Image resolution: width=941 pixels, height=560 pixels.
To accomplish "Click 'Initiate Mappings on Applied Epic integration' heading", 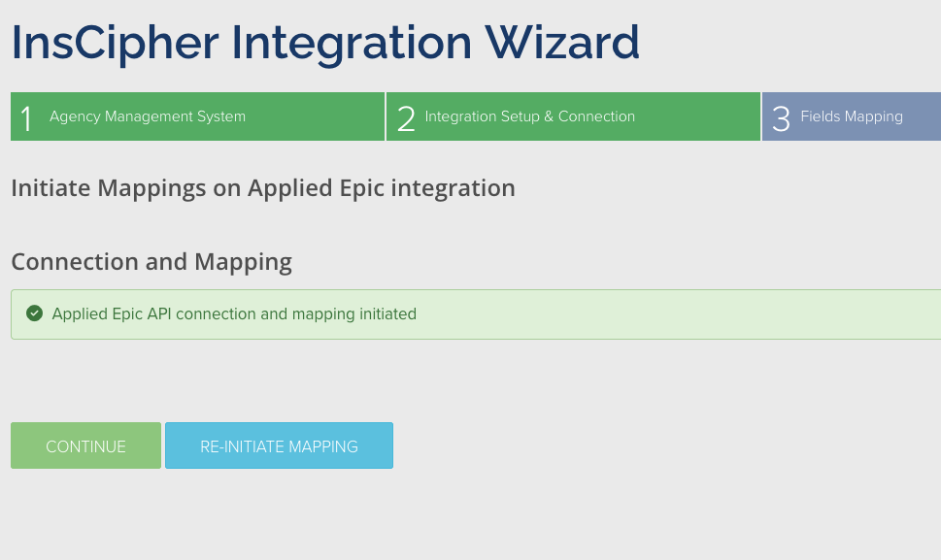I will [263, 188].
